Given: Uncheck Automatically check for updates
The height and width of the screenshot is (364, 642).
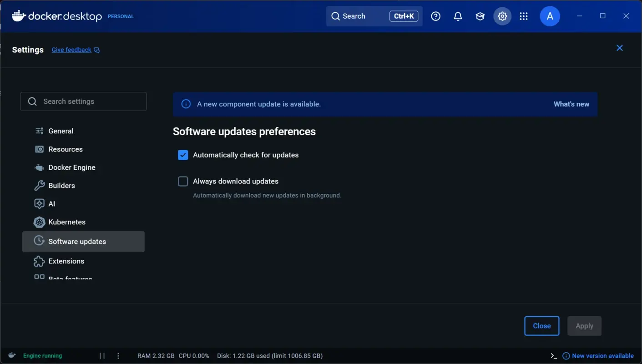Looking at the screenshot, I should point(182,155).
